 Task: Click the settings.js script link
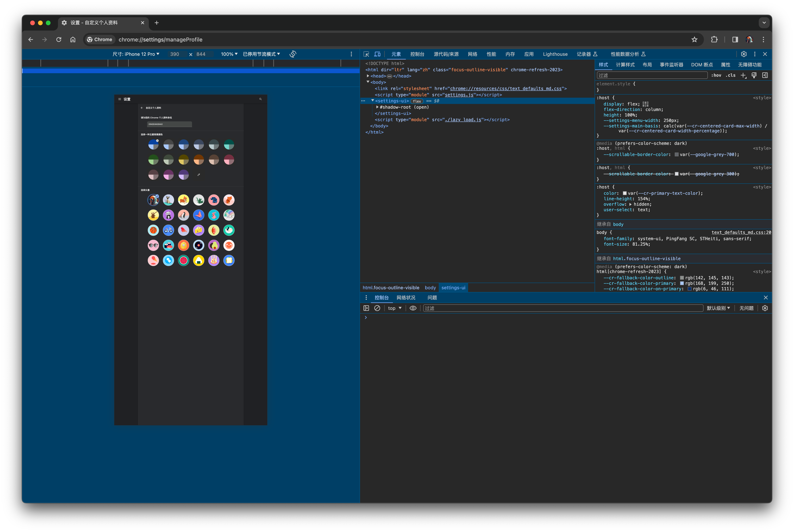pos(459,95)
